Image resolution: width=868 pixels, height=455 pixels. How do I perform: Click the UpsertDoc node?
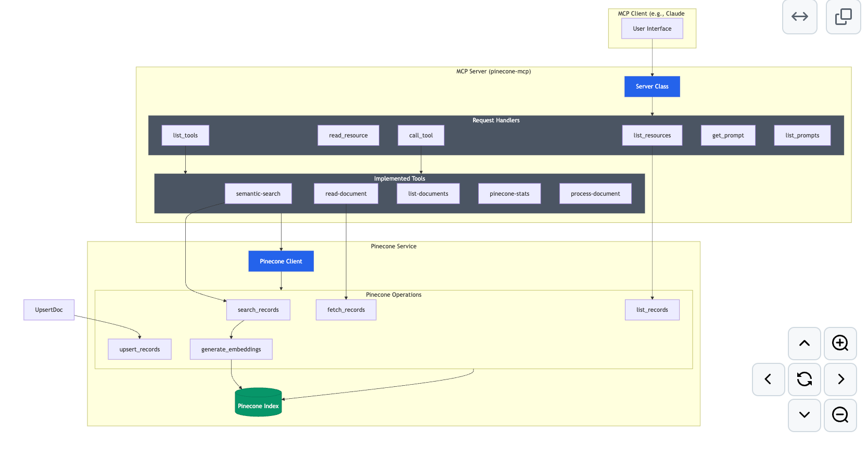click(x=49, y=310)
